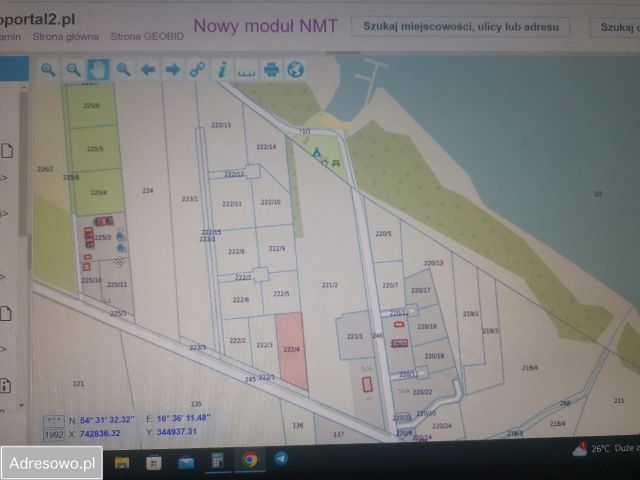Image resolution: width=640 pixels, height=480 pixels.
Task: Go to previous map view arrow
Action: [x=148, y=70]
